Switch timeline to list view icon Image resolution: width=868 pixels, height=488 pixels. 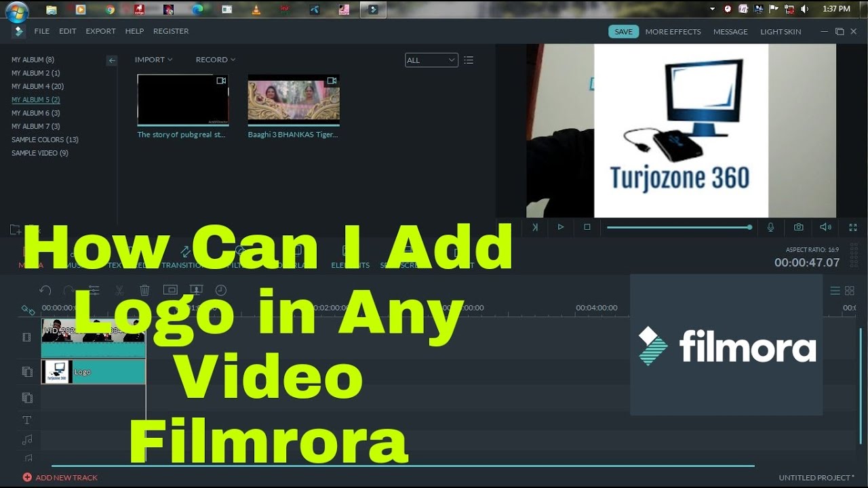pyautogui.click(x=835, y=291)
